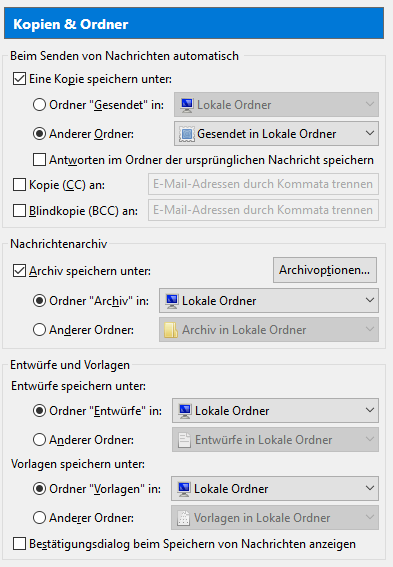Image resolution: width=393 pixels, height=567 pixels.
Task: Click the stamp icon beside Gesendet in Lokale Ordner
Action: [187, 134]
